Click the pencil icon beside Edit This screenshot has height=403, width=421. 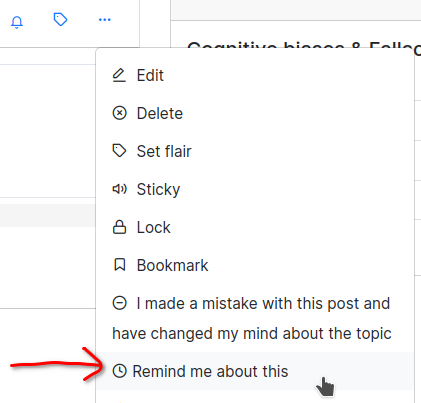pyautogui.click(x=119, y=75)
